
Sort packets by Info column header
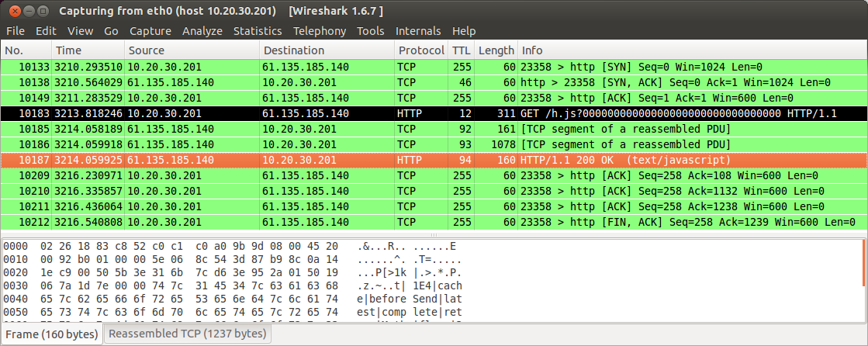point(692,50)
